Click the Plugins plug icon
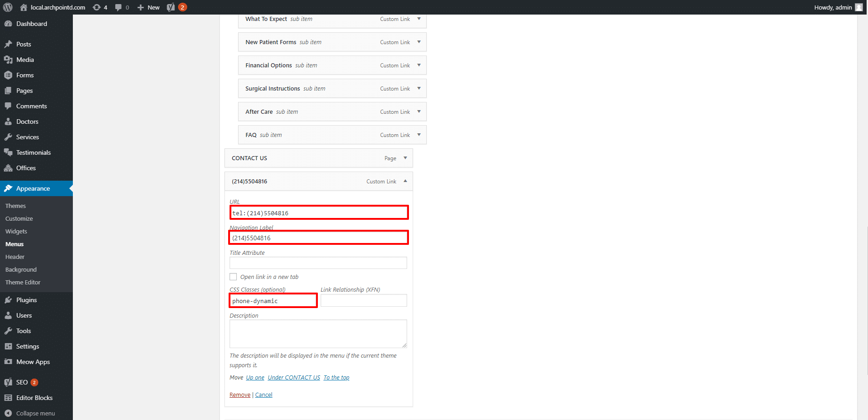 click(8, 300)
